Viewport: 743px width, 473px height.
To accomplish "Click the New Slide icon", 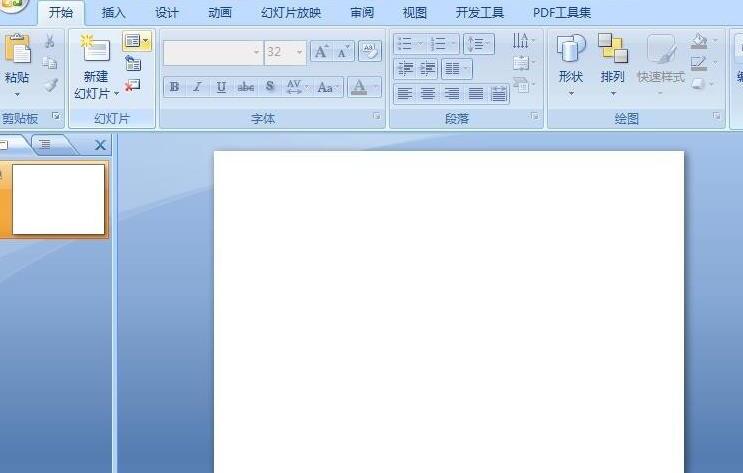I will [x=95, y=48].
